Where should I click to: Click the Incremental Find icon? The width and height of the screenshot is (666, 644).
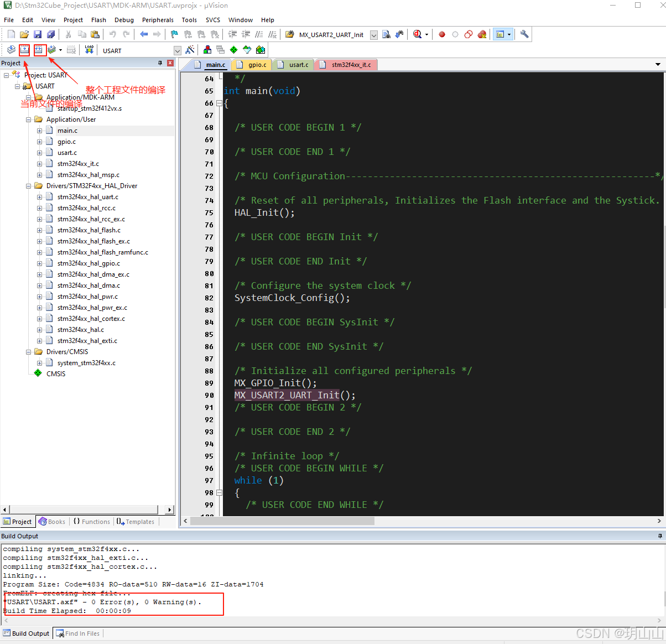399,34
